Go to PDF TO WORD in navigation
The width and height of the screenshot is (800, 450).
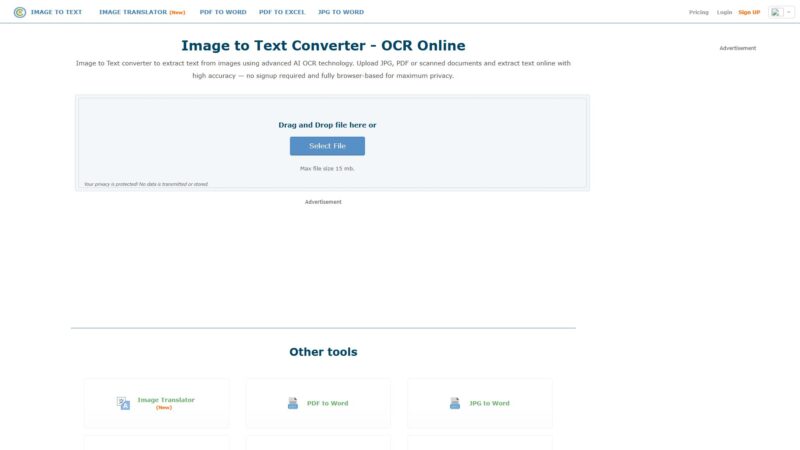click(x=223, y=12)
